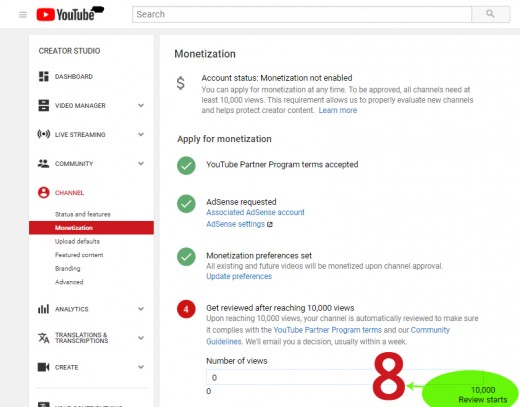Follow the Learn more link
The image size is (520, 407).
coord(338,110)
